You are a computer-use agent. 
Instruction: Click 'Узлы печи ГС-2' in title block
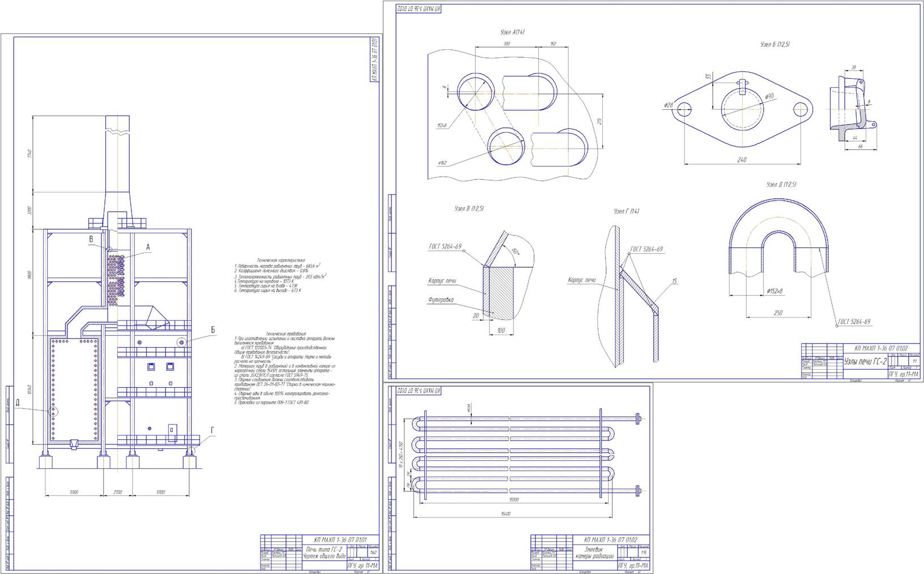pos(866,361)
